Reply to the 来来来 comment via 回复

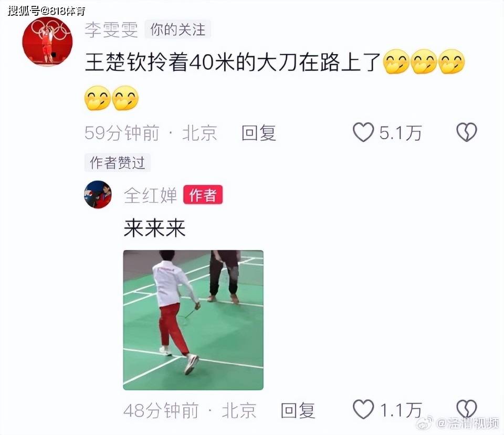pos(298,410)
